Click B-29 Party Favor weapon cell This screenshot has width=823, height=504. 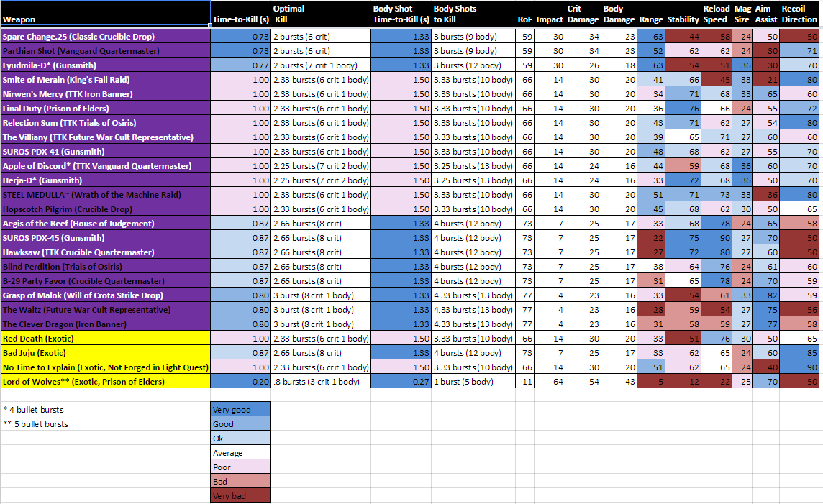pos(106,280)
